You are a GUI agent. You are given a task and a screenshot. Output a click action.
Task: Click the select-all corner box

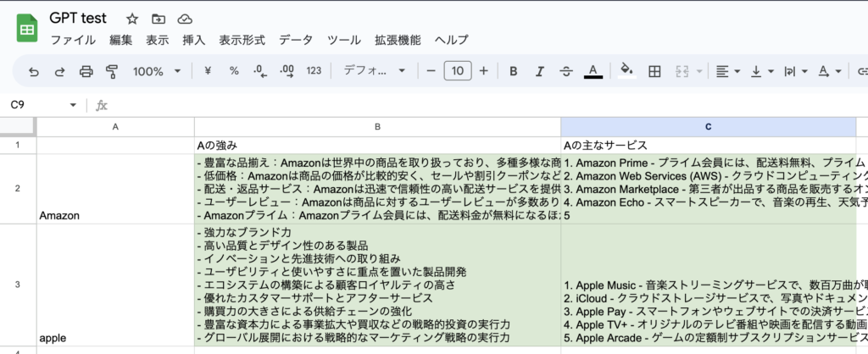(x=18, y=127)
